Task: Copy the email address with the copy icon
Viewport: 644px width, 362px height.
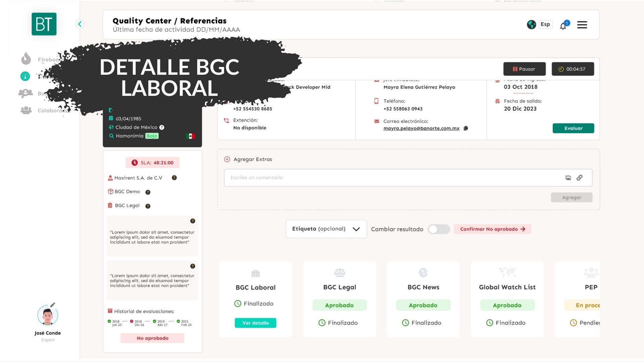Action: coord(466,128)
